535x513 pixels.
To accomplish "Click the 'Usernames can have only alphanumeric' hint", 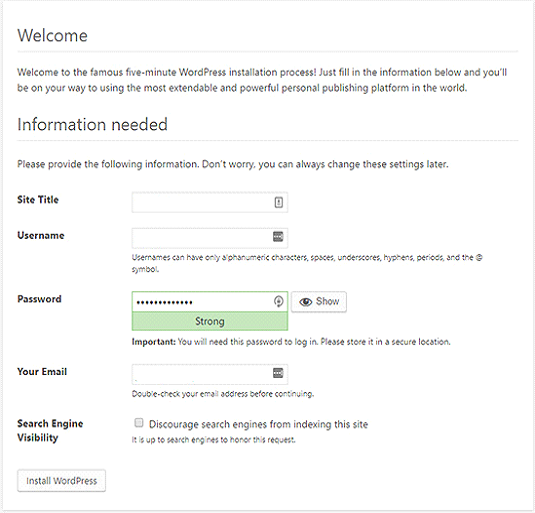I will point(307,263).
